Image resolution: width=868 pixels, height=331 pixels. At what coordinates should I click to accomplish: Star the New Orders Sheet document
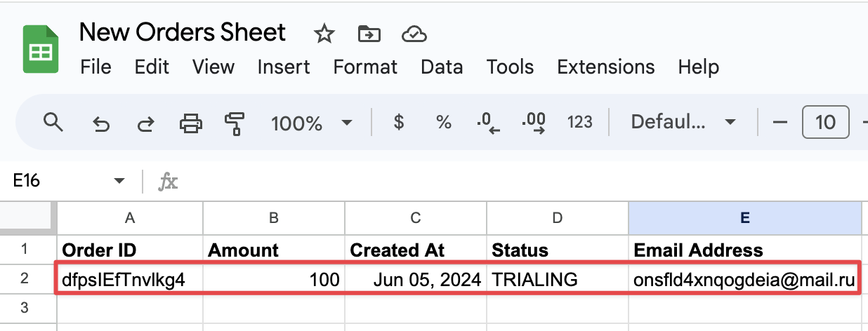(x=324, y=34)
